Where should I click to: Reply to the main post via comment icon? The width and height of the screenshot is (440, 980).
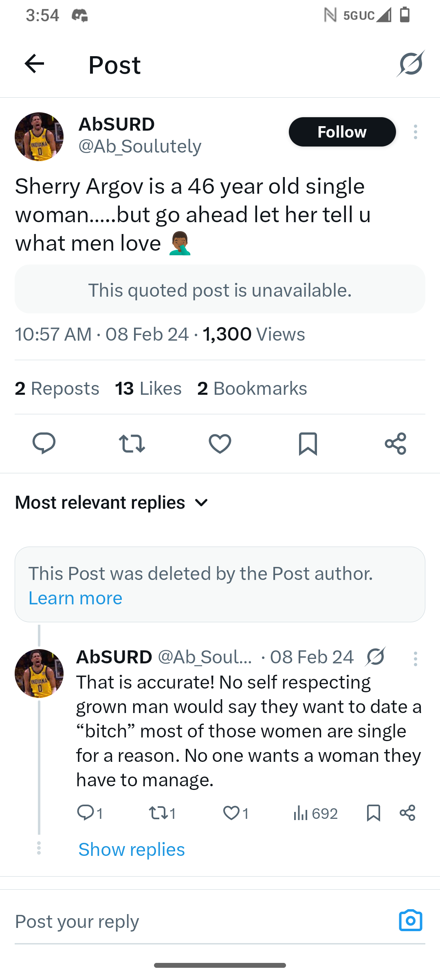[x=44, y=443]
